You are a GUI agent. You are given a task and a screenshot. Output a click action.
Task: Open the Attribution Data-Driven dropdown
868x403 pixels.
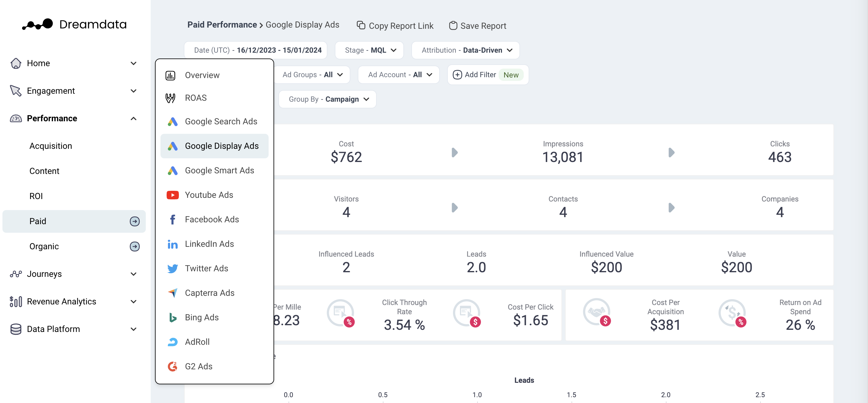point(465,50)
